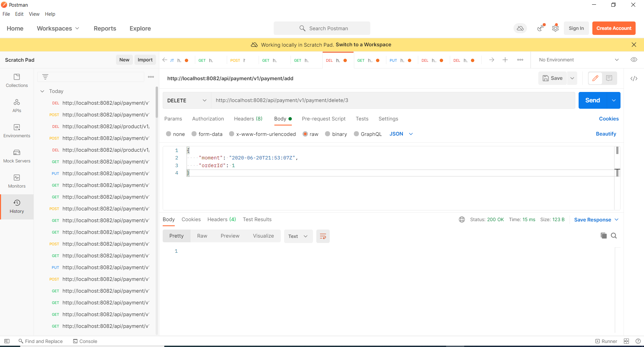Open the Environments sidebar panel
This screenshot has height=347, width=644.
(17, 131)
